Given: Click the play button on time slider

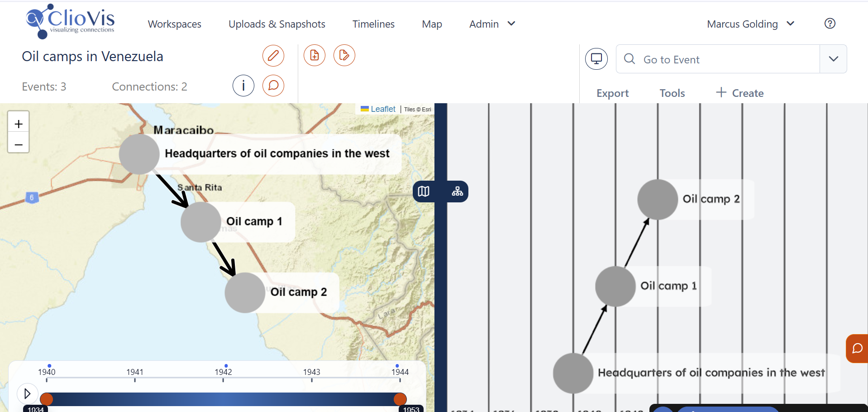Looking at the screenshot, I should [27, 393].
